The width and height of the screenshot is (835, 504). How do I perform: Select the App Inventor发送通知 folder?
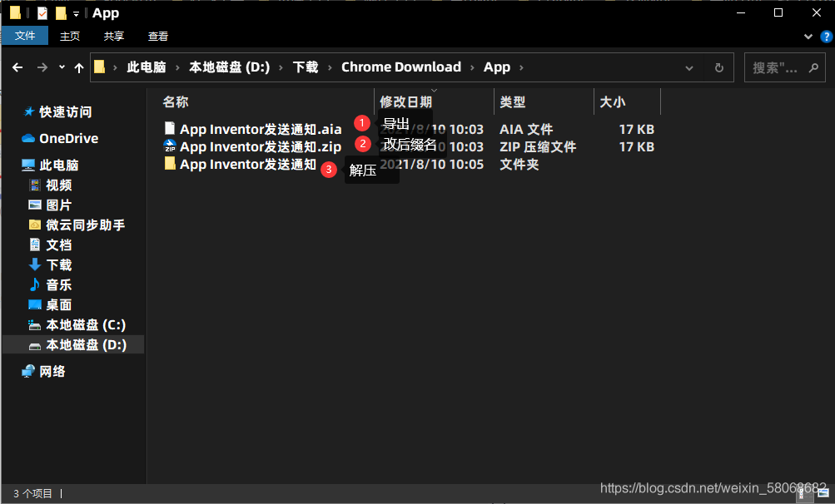248,165
